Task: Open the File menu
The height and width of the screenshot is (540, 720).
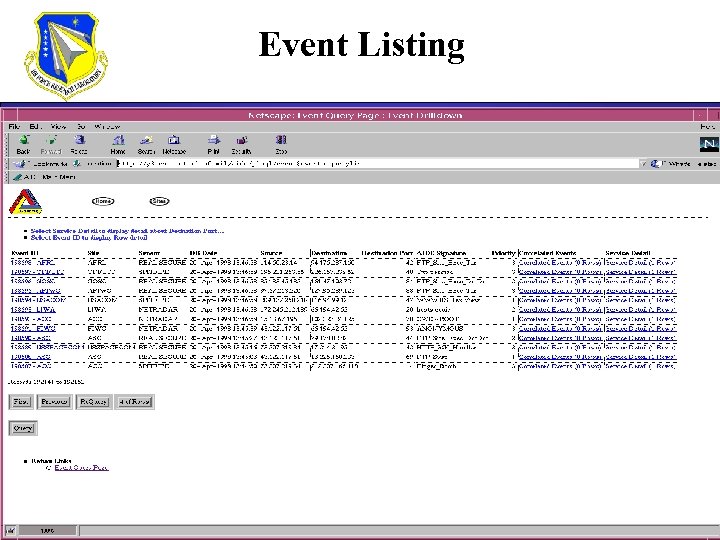Action: point(14,126)
